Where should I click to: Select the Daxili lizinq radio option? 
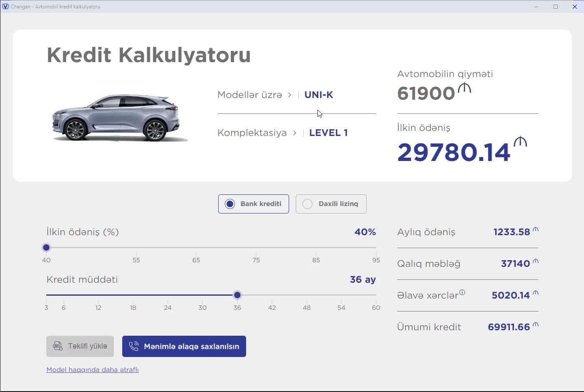tap(331, 204)
